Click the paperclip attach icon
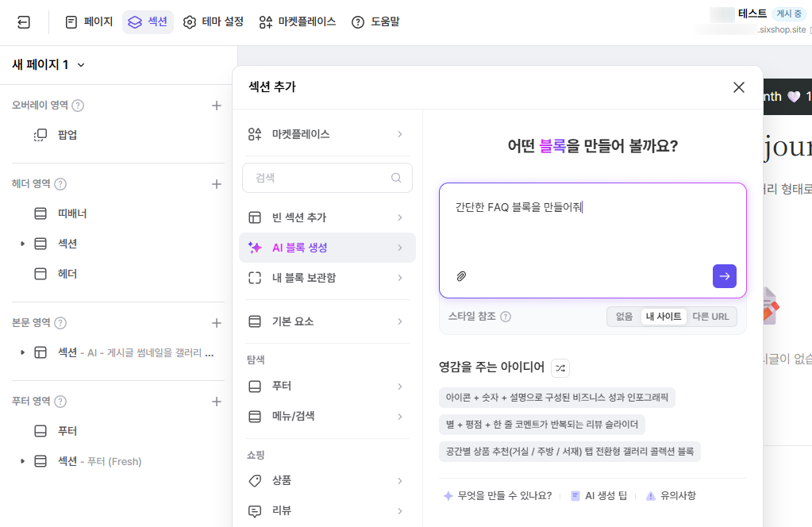The image size is (812, 527). (x=461, y=276)
